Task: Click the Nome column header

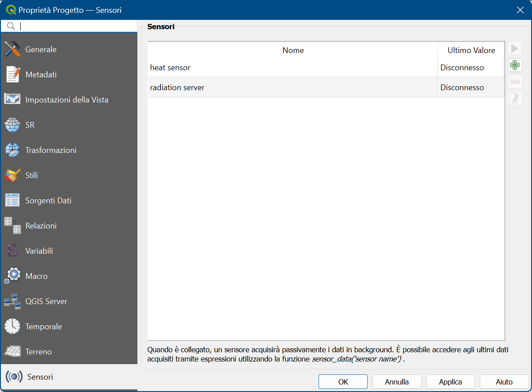Action: 293,50
